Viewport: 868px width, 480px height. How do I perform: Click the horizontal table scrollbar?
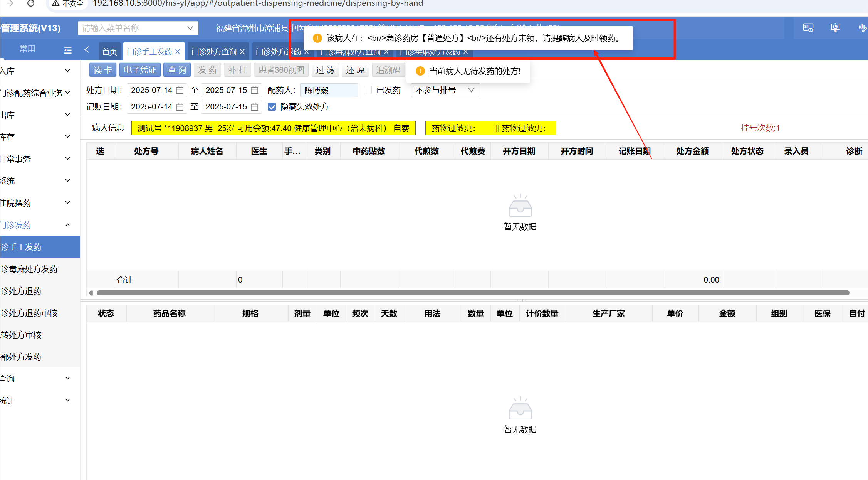473,293
